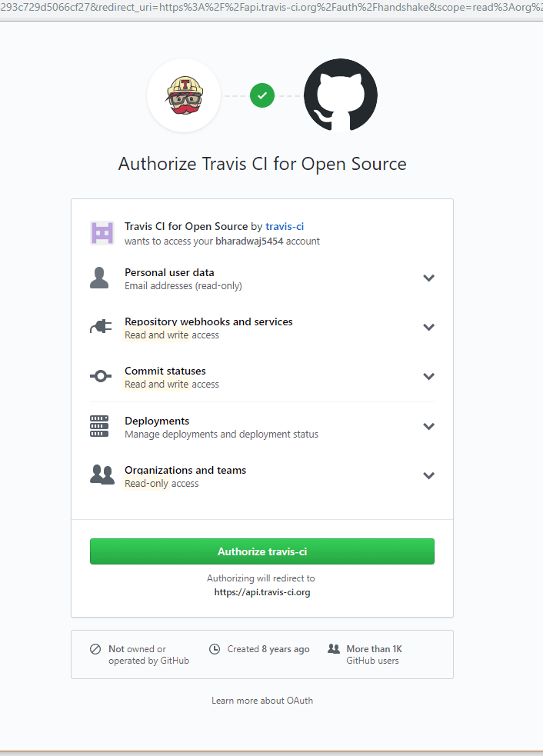Click the Repository webhooks plug icon
This screenshot has height=756, width=543.
tap(100, 328)
